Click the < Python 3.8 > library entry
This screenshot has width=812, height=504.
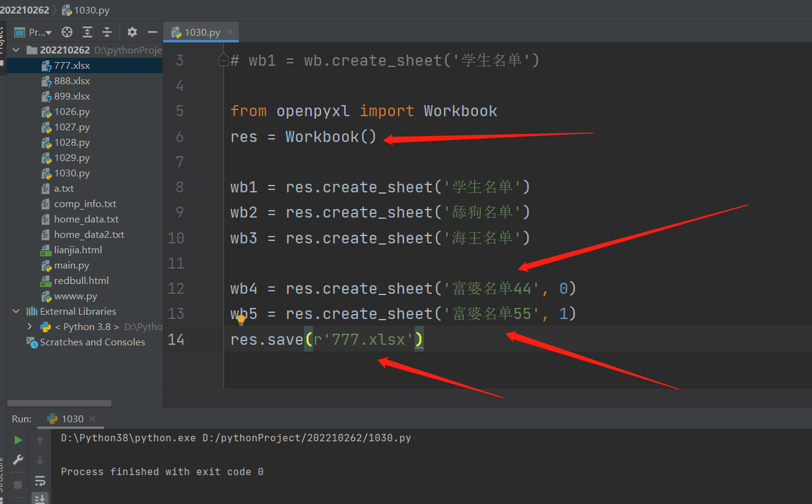(x=87, y=326)
